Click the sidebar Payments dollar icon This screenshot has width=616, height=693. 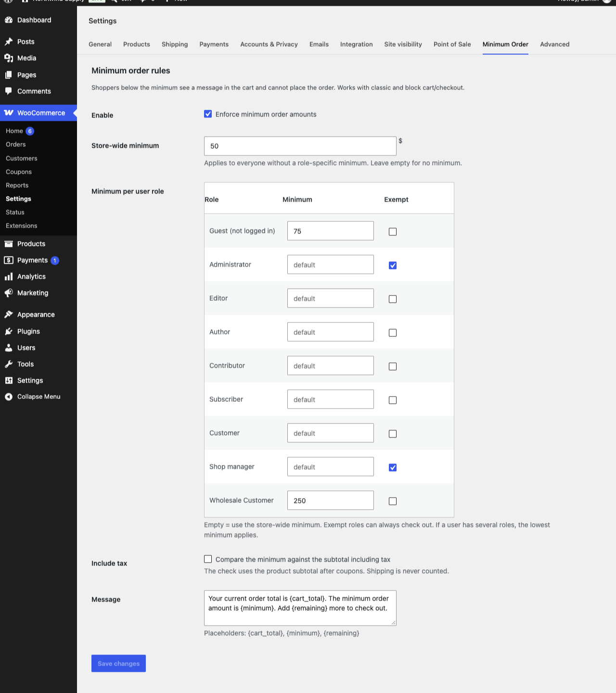coord(9,260)
